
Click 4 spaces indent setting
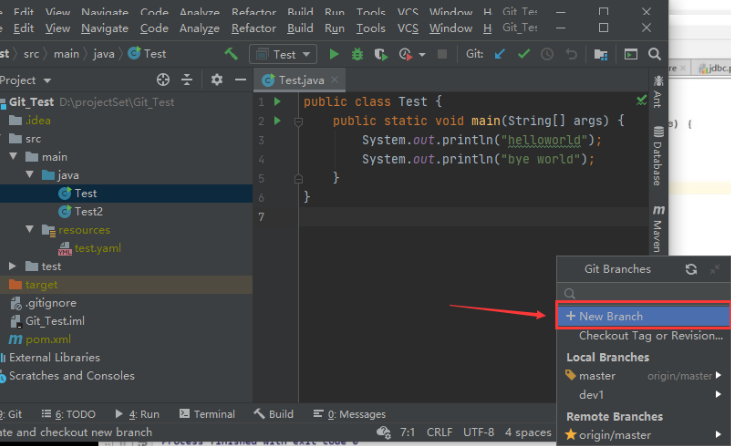(528, 432)
